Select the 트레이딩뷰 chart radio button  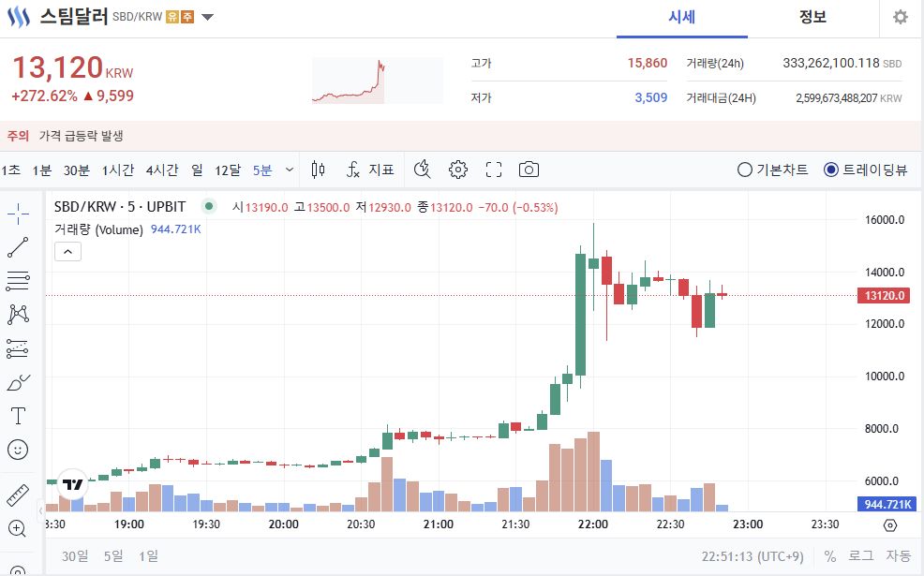pyautogui.click(x=830, y=169)
